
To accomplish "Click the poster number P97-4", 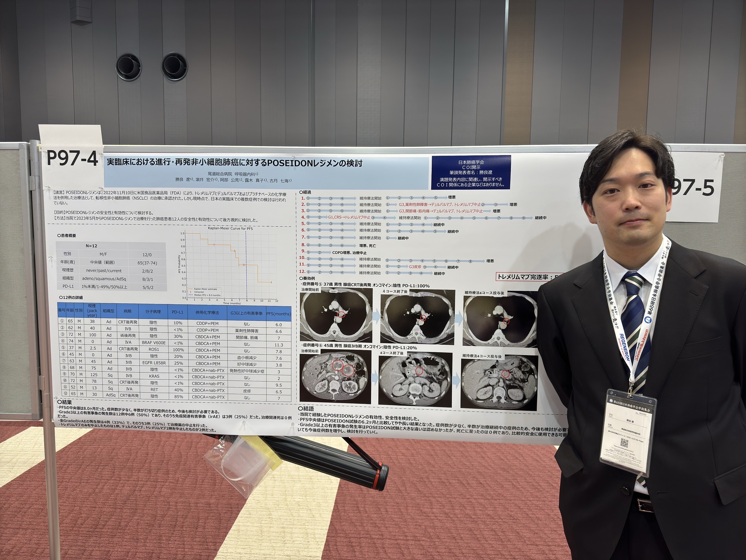I will [x=72, y=158].
